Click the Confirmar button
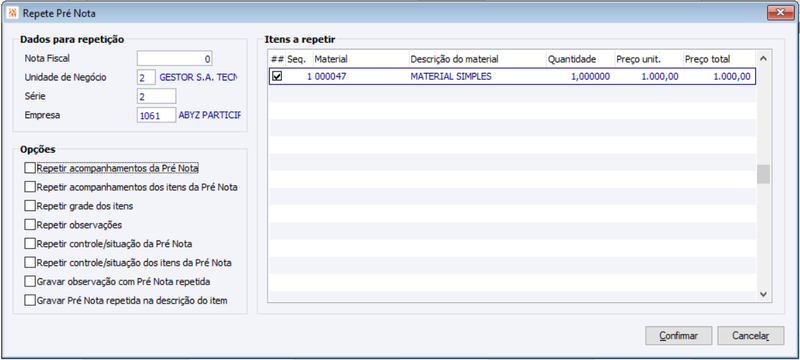Viewport: 800px width, 360px height. (x=678, y=336)
